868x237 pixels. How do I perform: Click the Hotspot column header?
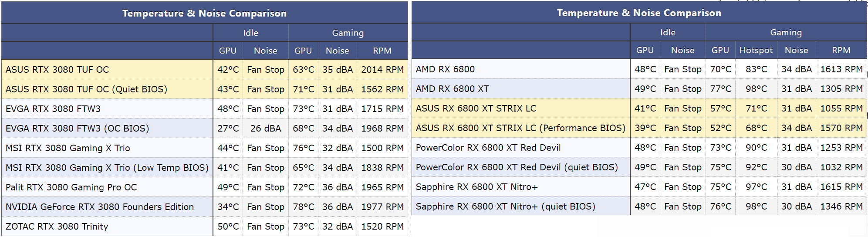(756, 51)
